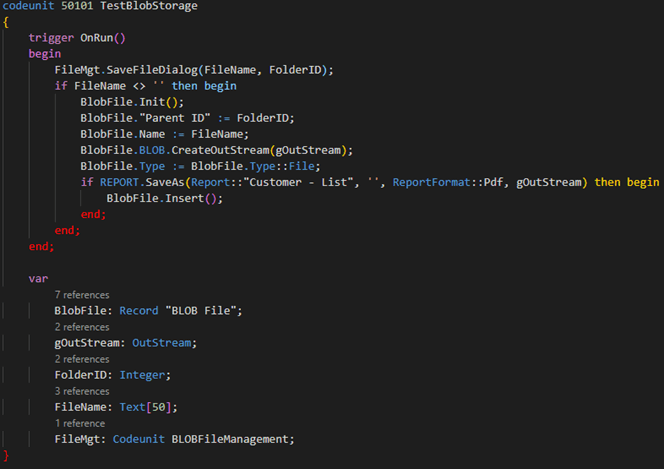
Task: Open '2 references' CodeLens above FolderID variable
Action: (x=82, y=359)
